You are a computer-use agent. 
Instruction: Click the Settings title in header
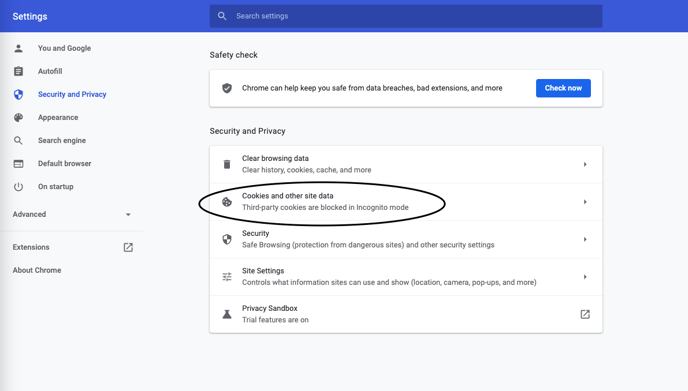pyautogui.click(x=30, y=16)
